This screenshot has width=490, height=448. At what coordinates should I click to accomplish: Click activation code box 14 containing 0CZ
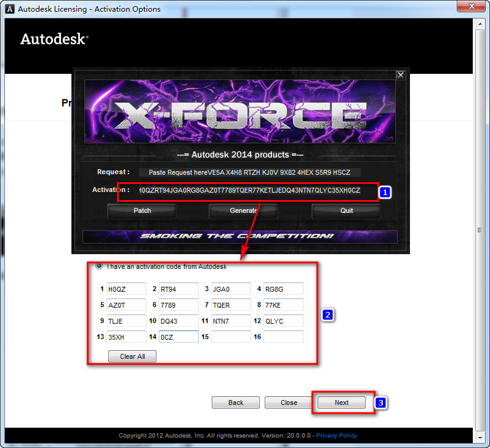tap(179, 337)
